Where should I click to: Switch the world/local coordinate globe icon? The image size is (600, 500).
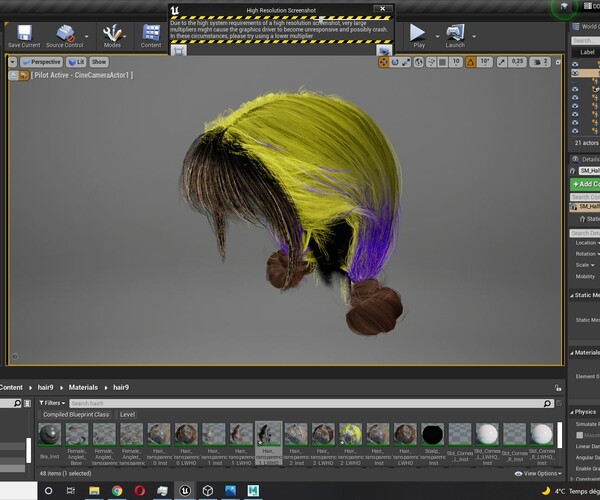(x=419, y=62)
